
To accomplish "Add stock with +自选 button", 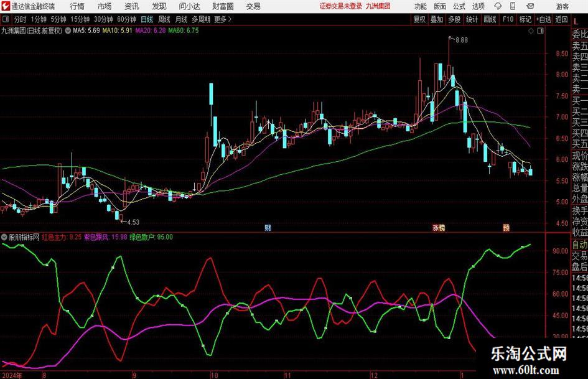I will click(x=544, y=19).
